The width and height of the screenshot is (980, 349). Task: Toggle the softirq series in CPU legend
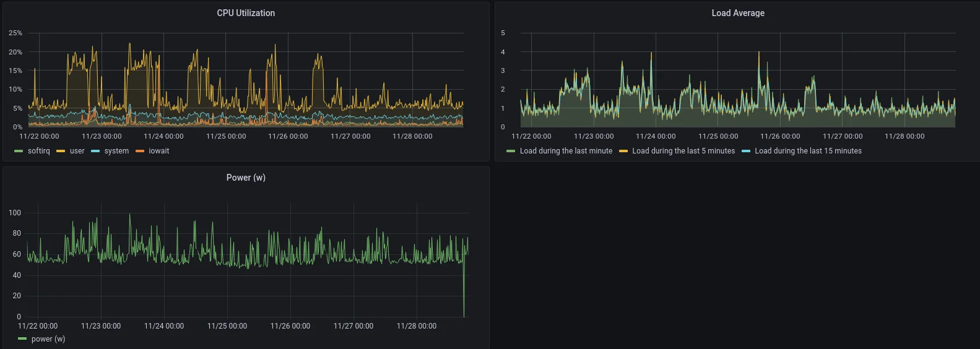38,151
